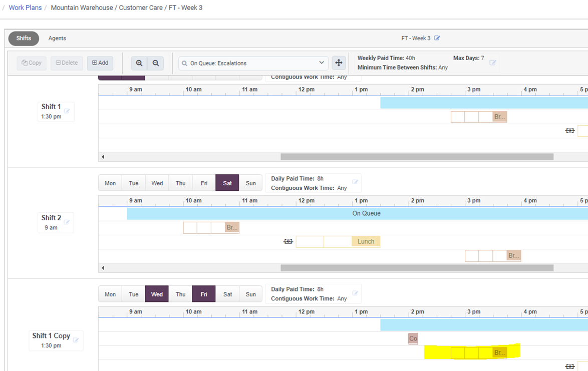Screen dimensions: 588x371
Task: Select highlighted break block in Shift 1 Copy
Action: point(499,352)
